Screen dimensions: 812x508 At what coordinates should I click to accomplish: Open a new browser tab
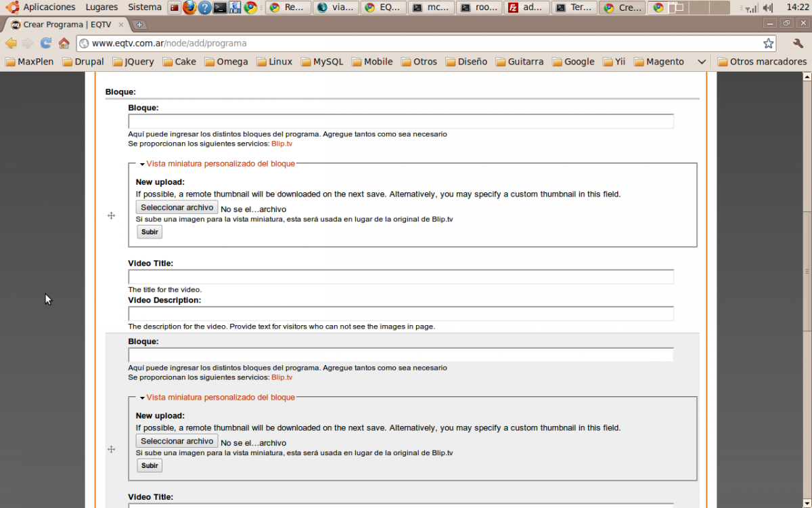click(x=139, y=24)
